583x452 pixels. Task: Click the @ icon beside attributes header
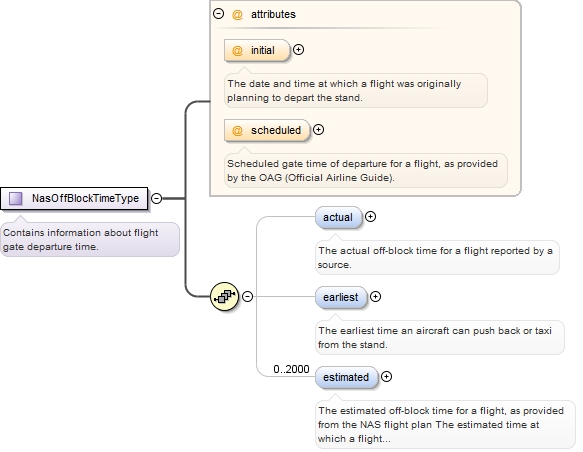pyautogui.click(x=237, y=14)
